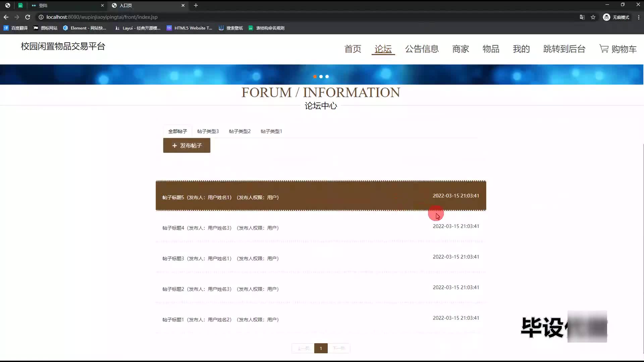Click the site info icon in address bar

41,17
